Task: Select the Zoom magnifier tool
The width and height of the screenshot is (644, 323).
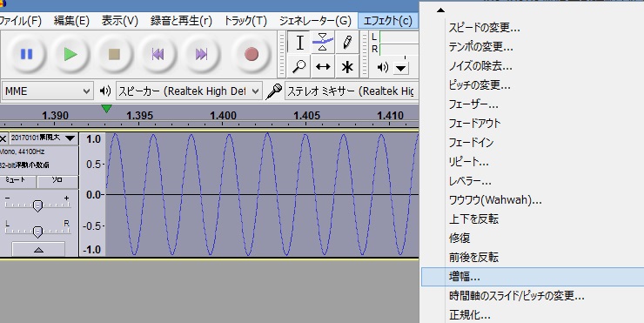Action: tap(299, 66)
